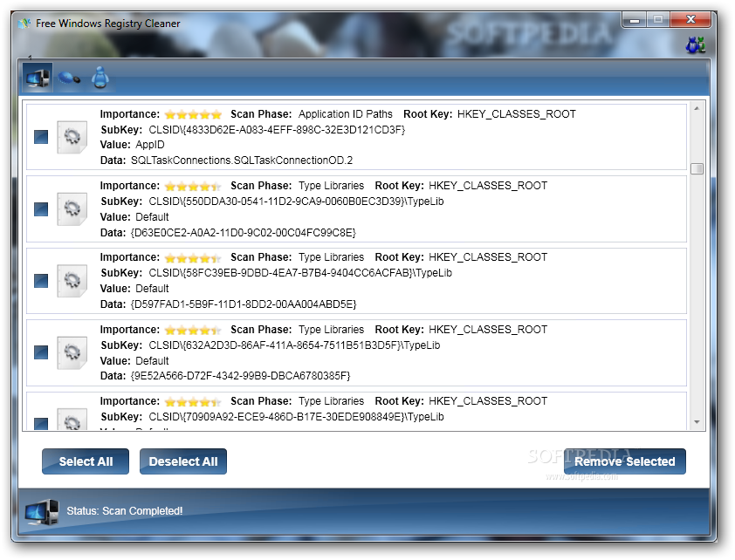
Task: Click importance stars on the 632A2D3D entry
Action: pos(193,331)
